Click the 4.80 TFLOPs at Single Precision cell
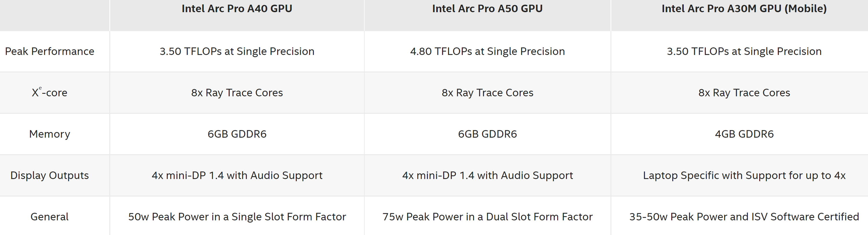The image size is (868, 235). [x=487, y=51]
